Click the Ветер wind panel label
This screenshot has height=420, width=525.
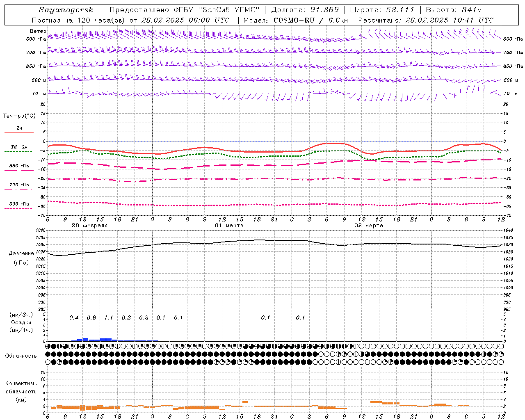[x=38, y=31]
